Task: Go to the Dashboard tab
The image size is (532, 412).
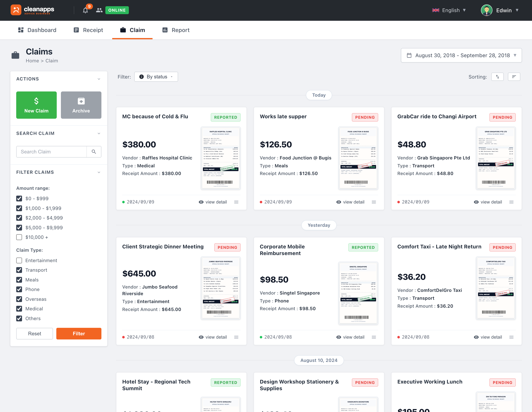Action: (x=37, y=30)
